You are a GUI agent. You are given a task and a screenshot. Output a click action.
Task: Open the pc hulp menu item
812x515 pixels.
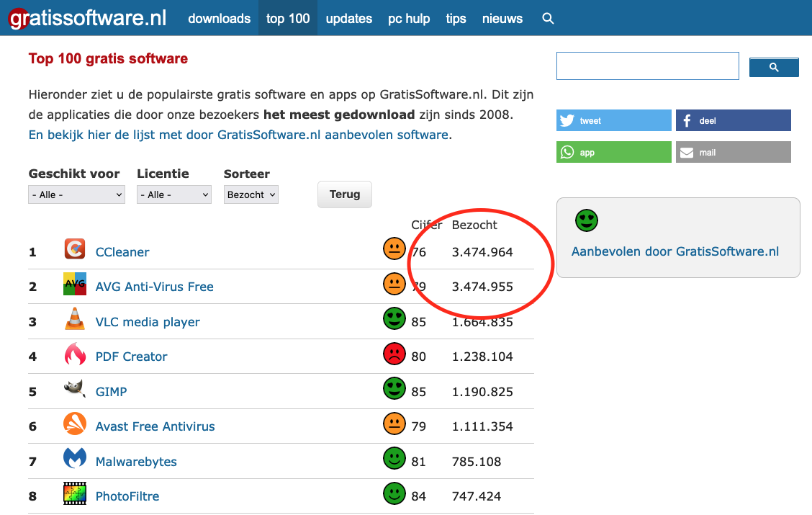tap(409, 19)
